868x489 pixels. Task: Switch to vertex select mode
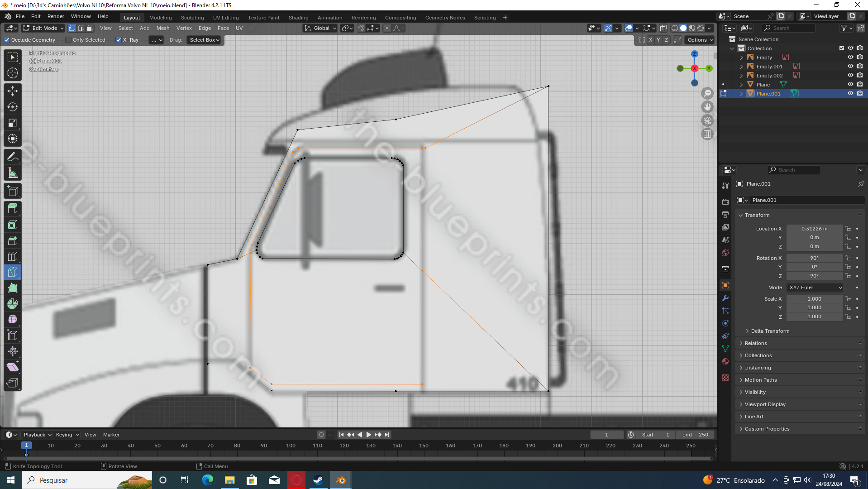[x=72, y=28]
